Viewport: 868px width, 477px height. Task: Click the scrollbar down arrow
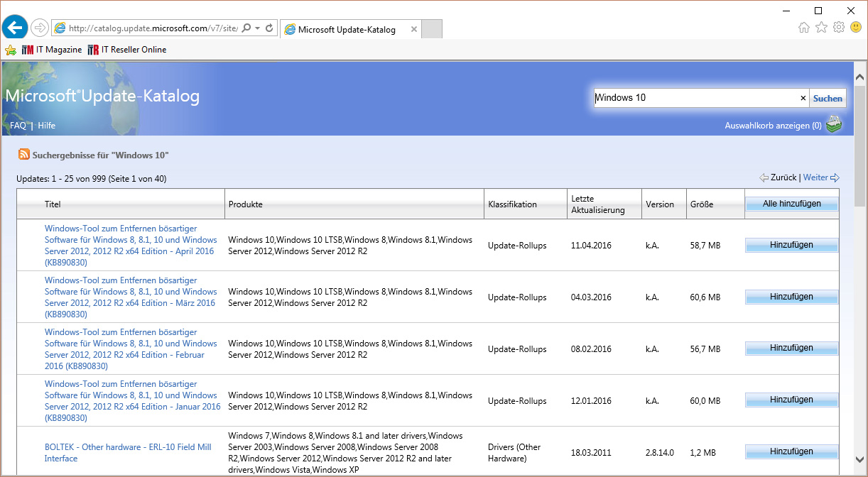859,460
